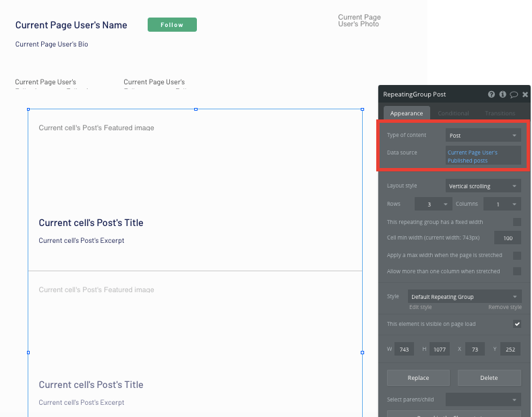
Task: Click the Replace button
Action: point(418,378)
